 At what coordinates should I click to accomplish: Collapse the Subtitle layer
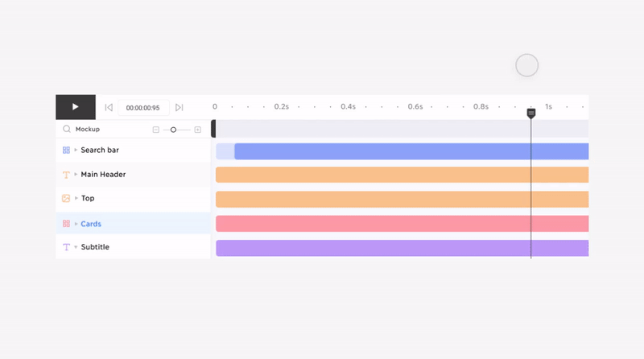pos(76,247)
